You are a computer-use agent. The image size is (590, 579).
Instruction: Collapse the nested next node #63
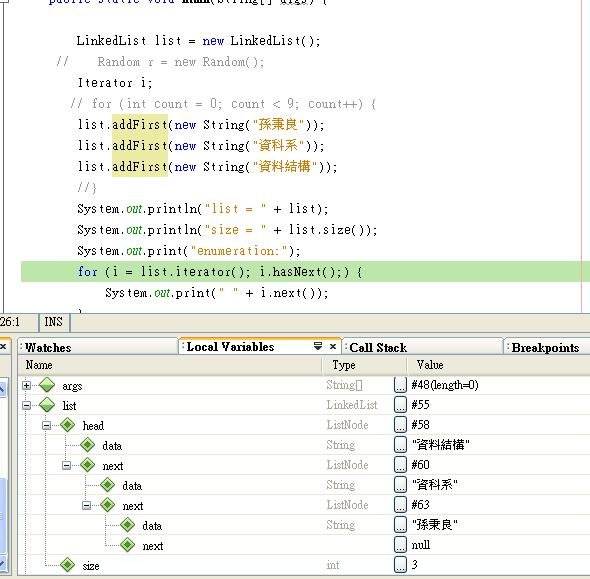click(86, 506)
